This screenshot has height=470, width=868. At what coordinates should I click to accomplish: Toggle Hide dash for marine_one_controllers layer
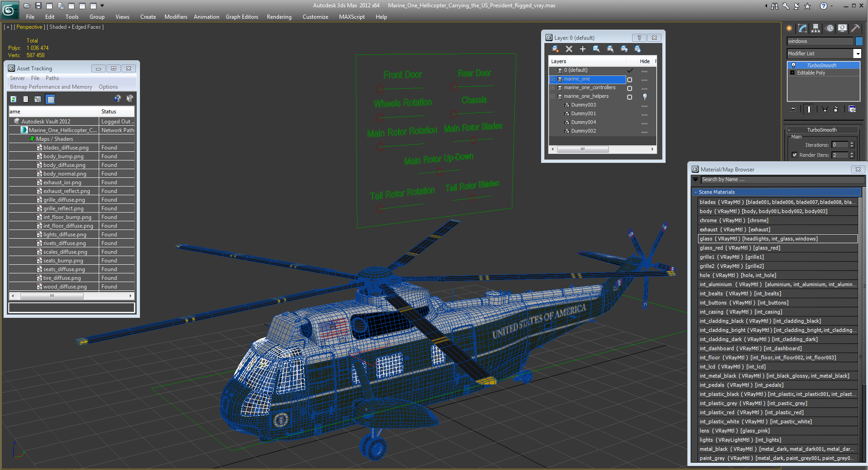click(x=644, y=88)
